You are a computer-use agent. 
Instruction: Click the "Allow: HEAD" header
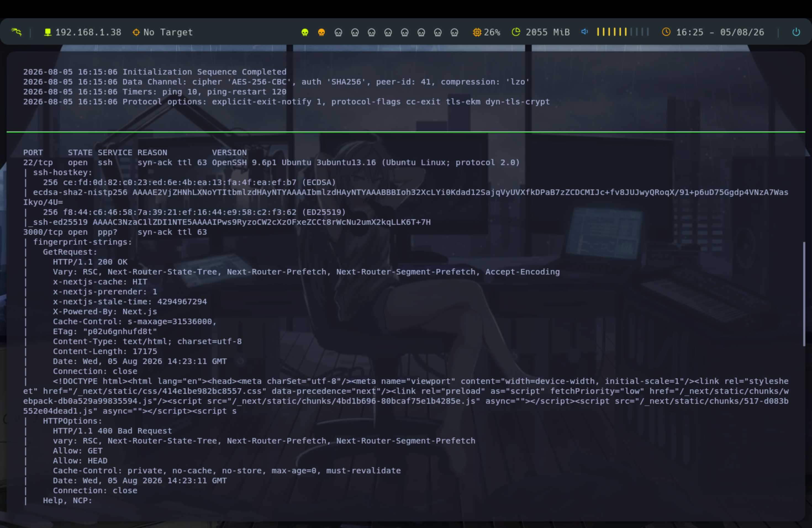coord(80,460)
